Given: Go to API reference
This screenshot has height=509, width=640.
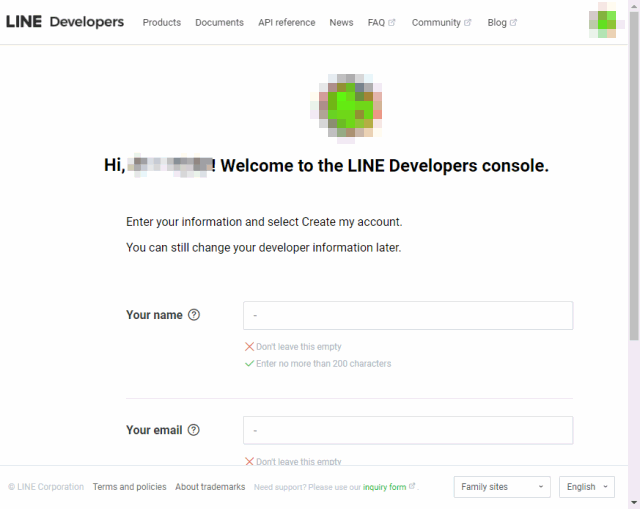Looking at the screenshot, I should pos(287,22).
